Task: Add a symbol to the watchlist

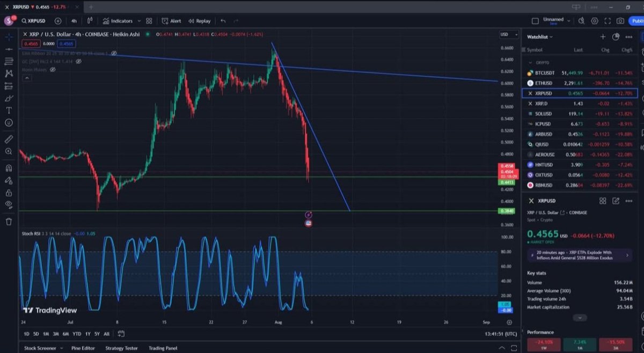Action: (x=603, y=36)
